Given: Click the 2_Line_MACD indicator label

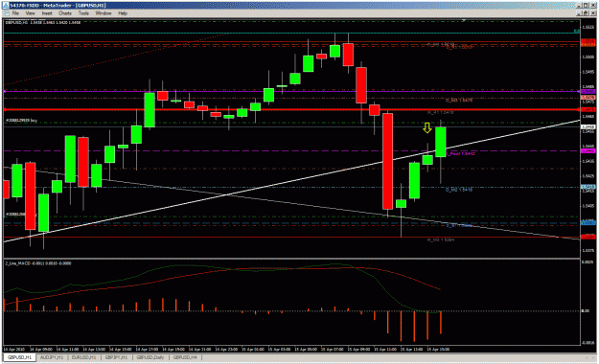Looking at the screenshot, I should pos(37,263).
